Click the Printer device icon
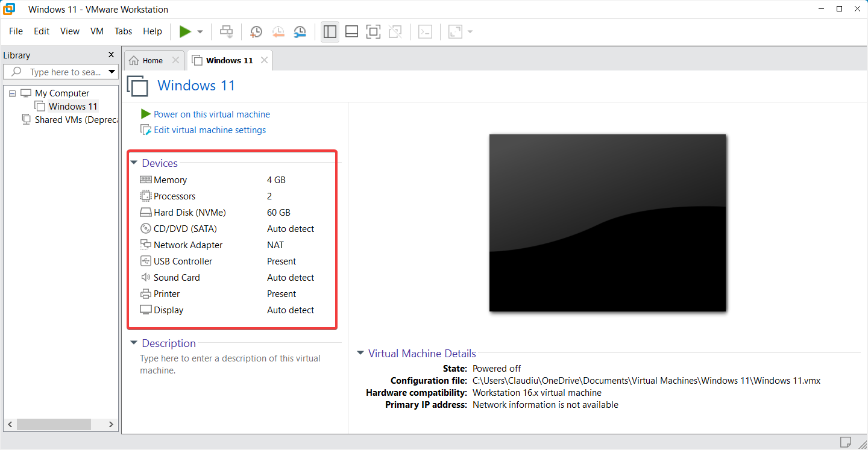868x450 pixels. coord(145,294)
